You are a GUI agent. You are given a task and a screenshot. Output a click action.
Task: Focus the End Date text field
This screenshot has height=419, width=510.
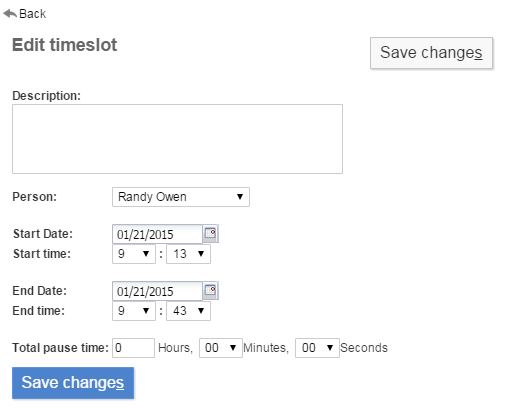(x=157, y=291)
